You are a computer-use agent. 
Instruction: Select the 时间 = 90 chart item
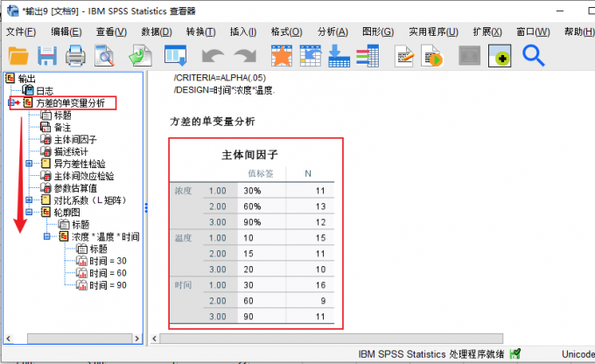tap(108, 285)
